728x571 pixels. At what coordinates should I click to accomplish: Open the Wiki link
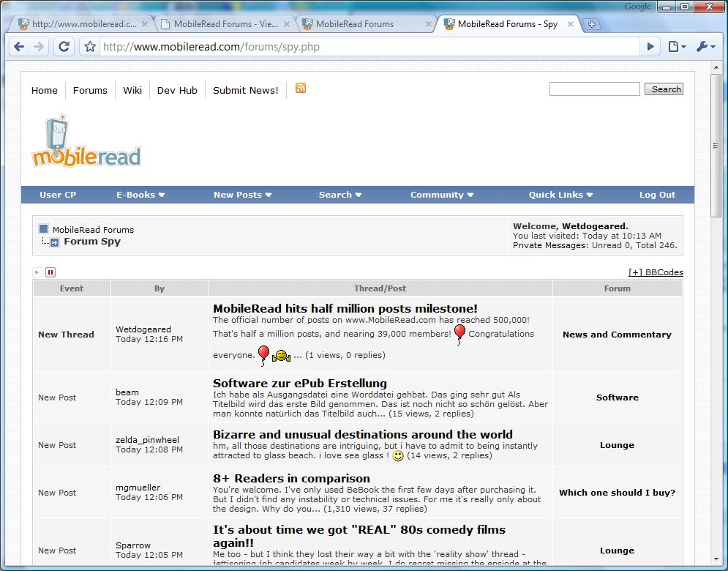132,90
